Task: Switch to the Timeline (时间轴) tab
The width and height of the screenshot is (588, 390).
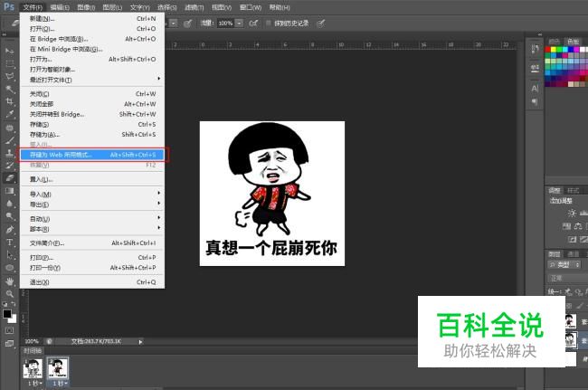Action: [x=33, y=350]
